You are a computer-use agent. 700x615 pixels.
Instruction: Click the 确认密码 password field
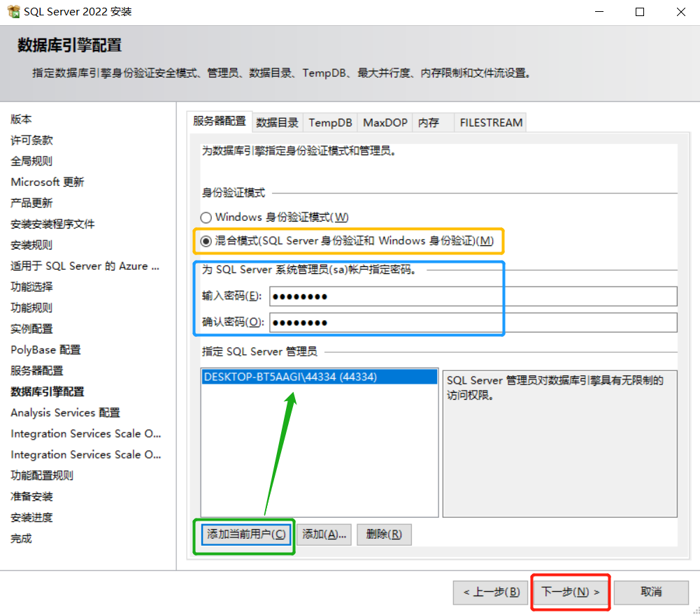pyautogui.click(x=473, y=322)
